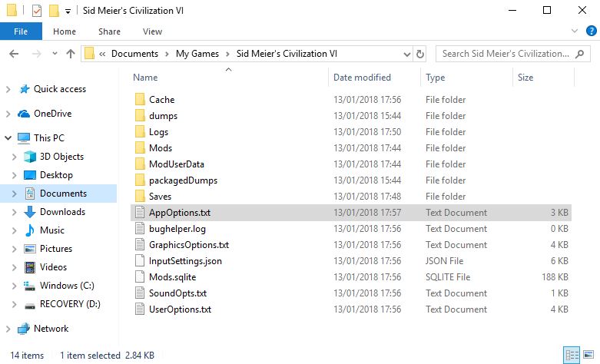Click the Forward navigation arrow
600x364 pixels.
[36, 54]
